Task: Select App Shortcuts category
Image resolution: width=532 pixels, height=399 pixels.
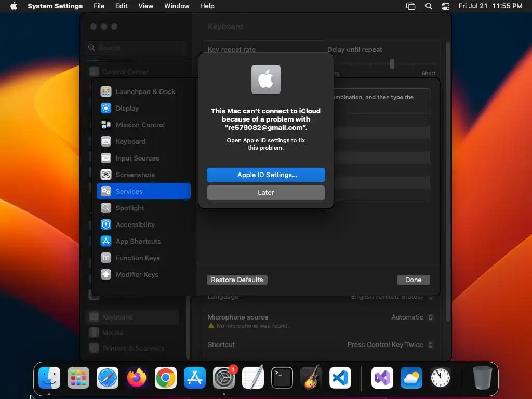Action: coord(144,241)
